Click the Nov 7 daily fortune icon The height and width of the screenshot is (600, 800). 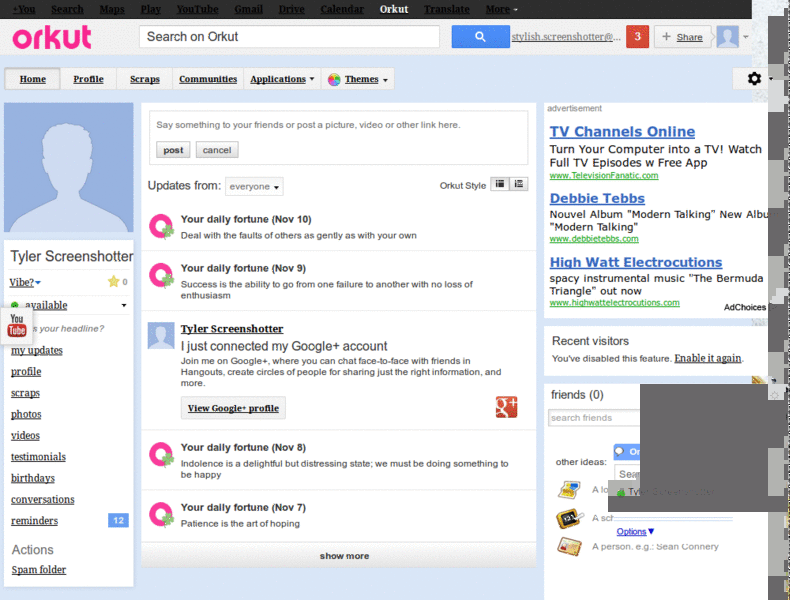point(161,515)
